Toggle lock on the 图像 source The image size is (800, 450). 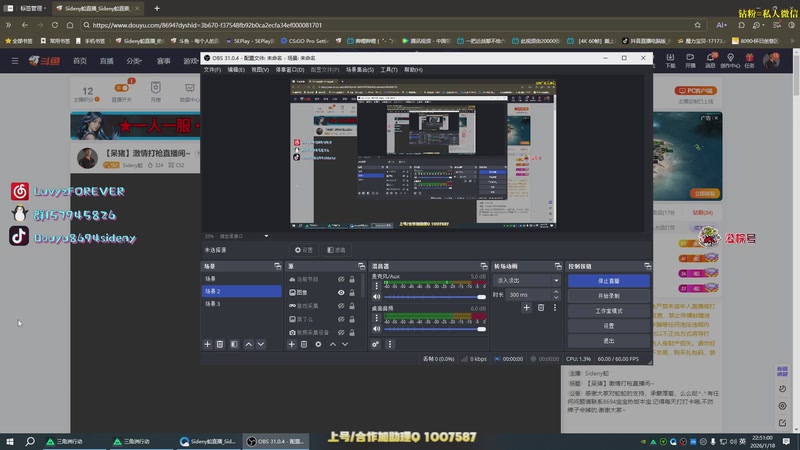tap(352, 293)
